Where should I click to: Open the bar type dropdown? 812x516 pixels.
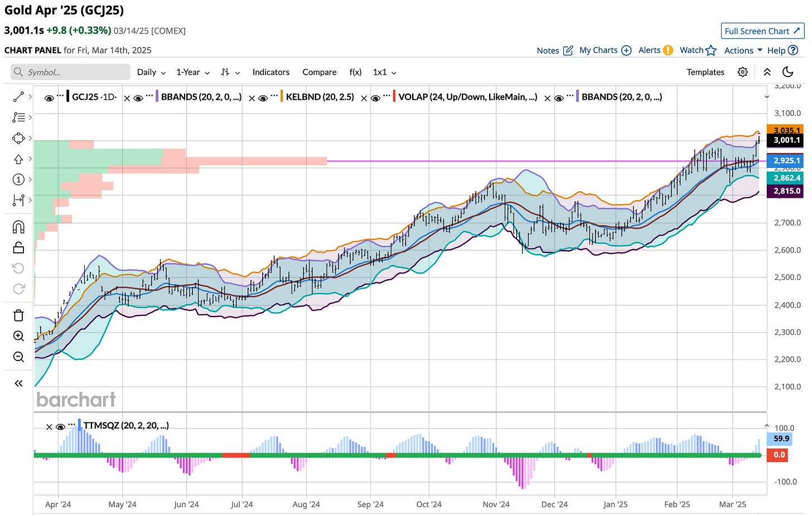tap(230, 72)
